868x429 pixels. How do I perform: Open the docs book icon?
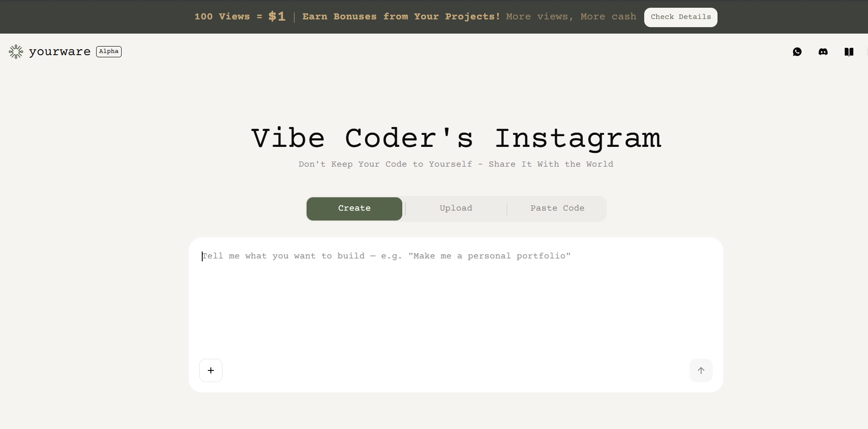tap(849, 52)
